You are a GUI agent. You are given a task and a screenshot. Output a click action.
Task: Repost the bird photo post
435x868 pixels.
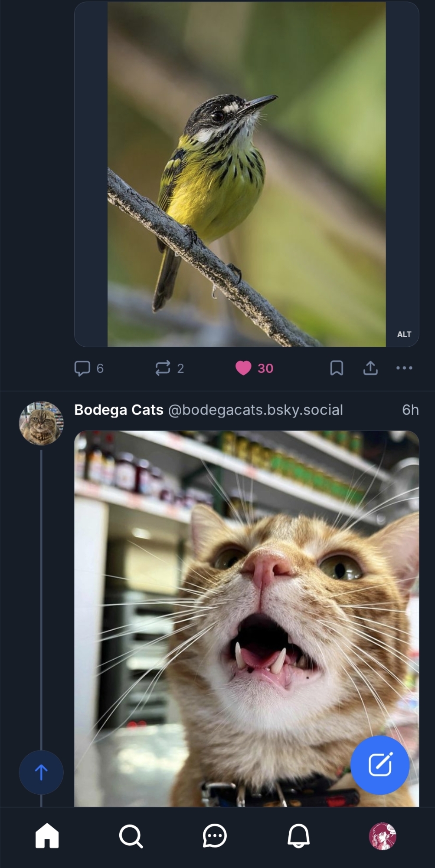pyautogui.click(x=163, y=368)
